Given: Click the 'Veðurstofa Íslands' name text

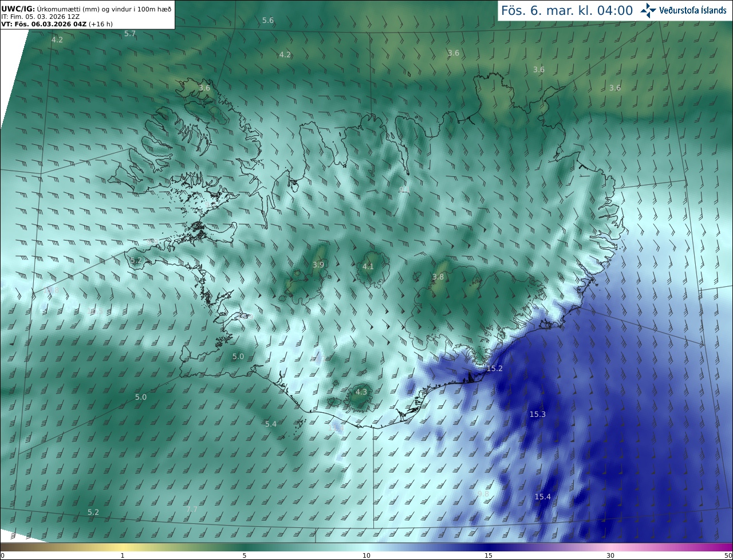Looking at the screenshot, I should (x=692, y=10).
